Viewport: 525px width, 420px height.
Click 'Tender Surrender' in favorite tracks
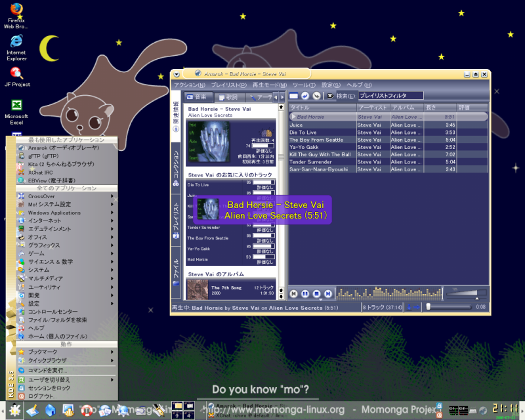click(x=203, y=228)
